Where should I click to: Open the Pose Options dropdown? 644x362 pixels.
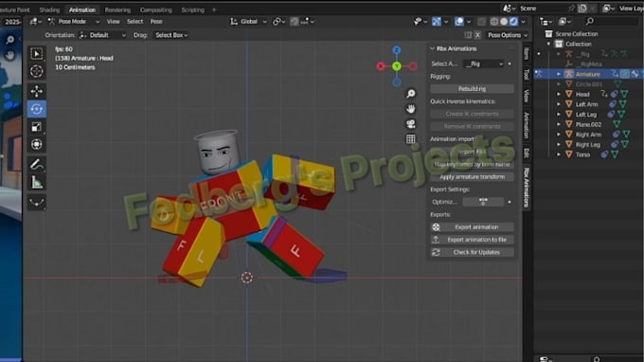click(x=507, y=35)
